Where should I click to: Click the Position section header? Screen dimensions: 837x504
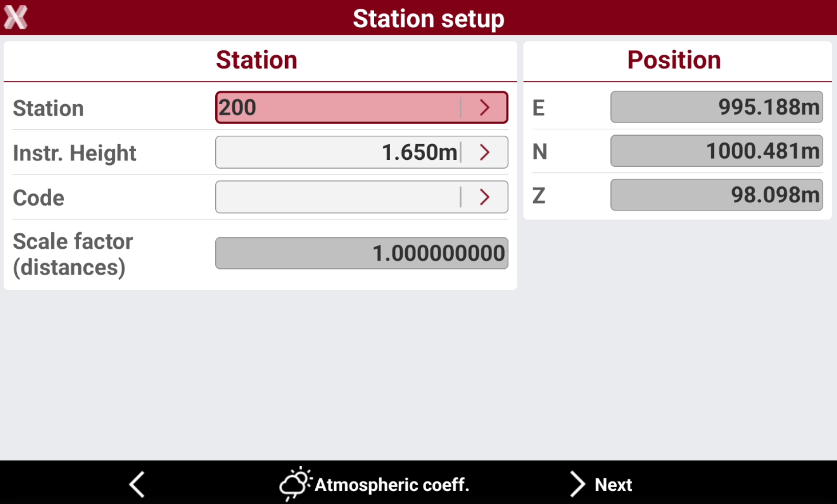point(674,60)
